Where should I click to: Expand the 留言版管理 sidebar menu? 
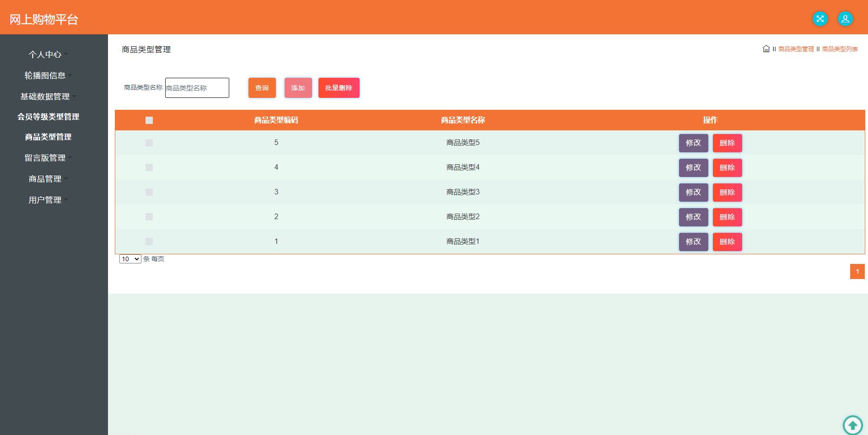(x=48, y=158)
